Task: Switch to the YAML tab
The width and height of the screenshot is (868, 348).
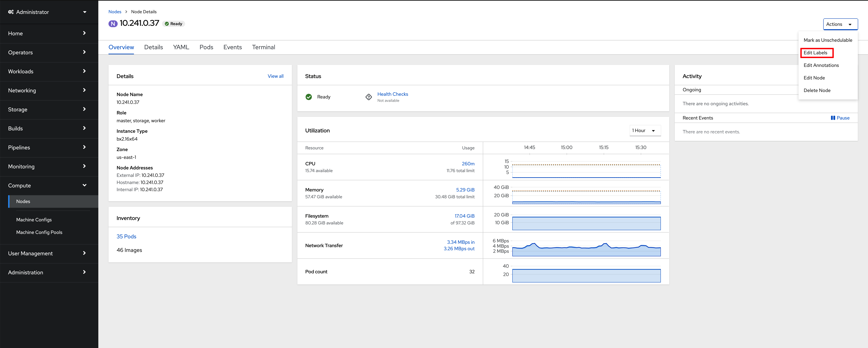Action: (181, 47)
